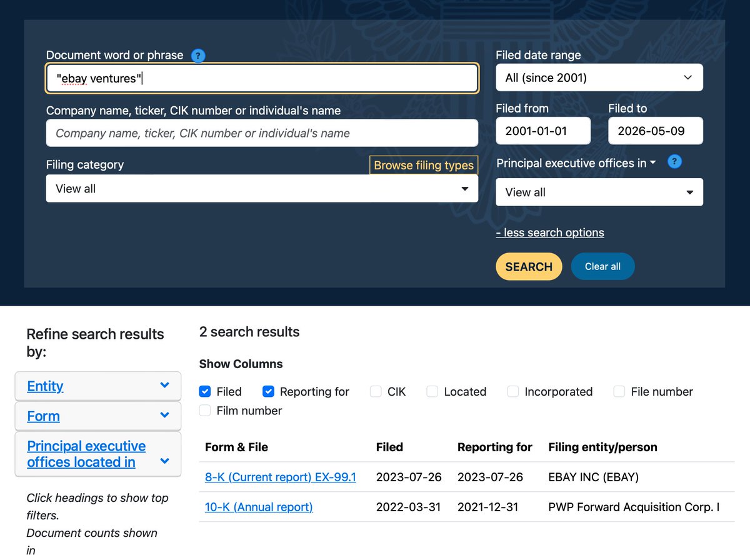Expand Principal executive offices located in filter
This screenshot has height=560, width=750.
pyautogui.click(x=98, y=454)
